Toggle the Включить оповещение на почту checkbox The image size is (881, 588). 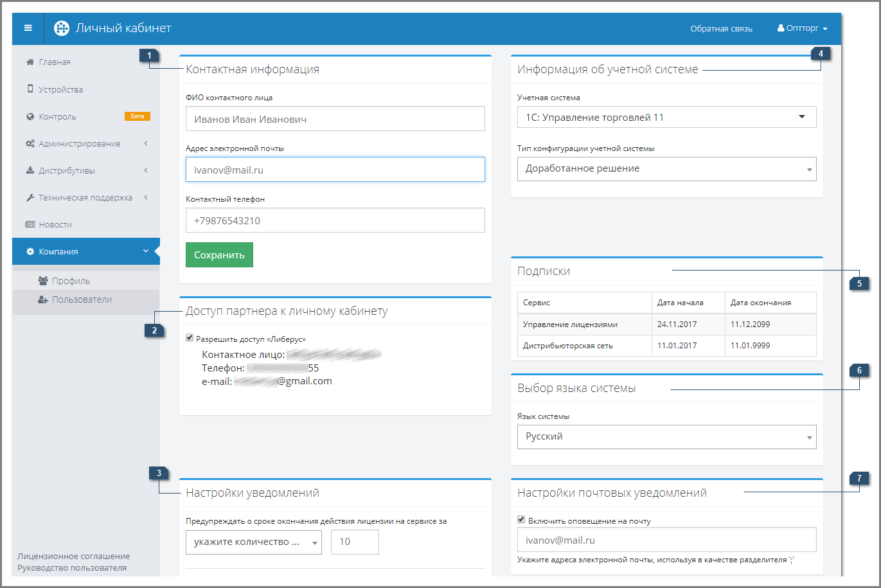coord(521,520)
